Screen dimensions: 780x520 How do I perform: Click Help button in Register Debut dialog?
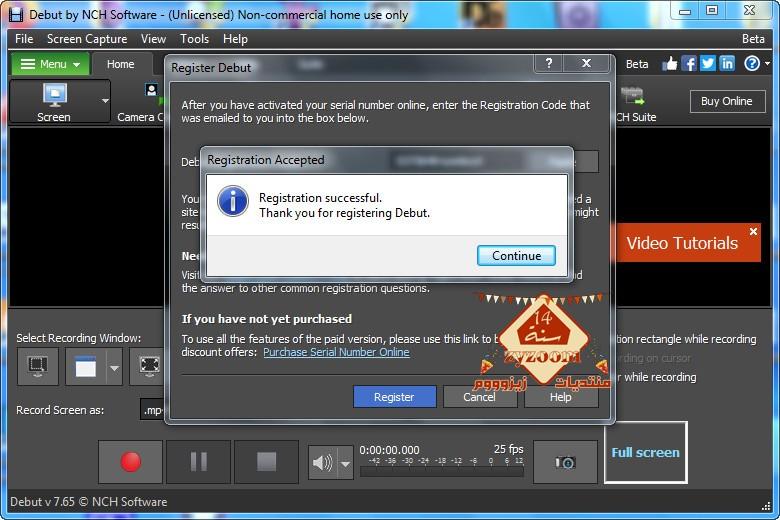(561, 397)
